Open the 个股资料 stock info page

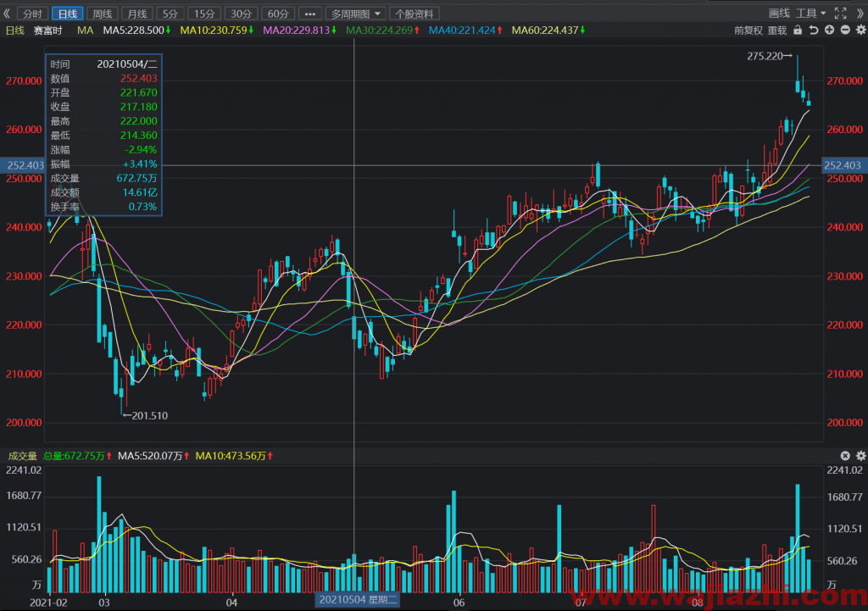coord(415,14)
